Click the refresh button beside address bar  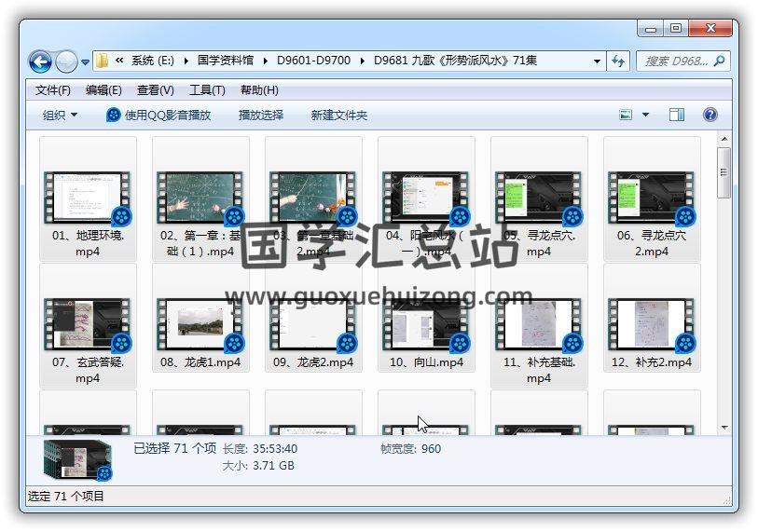click(x=618, y=61)
